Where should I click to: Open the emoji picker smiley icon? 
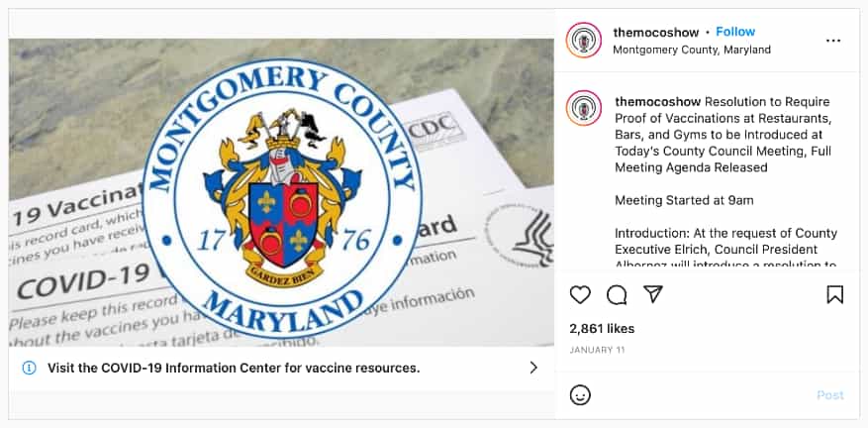click(x=580, y=395)
